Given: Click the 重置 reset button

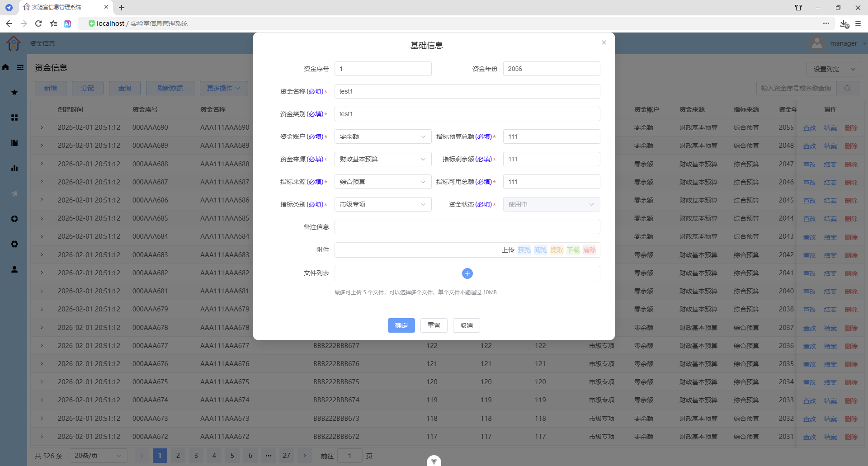Looking at the screenshot, I should [434, 325].
